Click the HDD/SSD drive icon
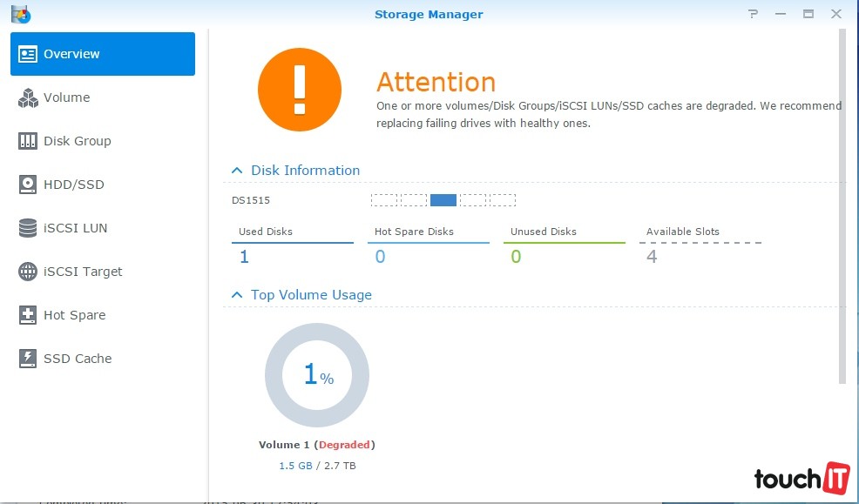The height and width of the screenshot is (504, 859). (x=28, y=185)
